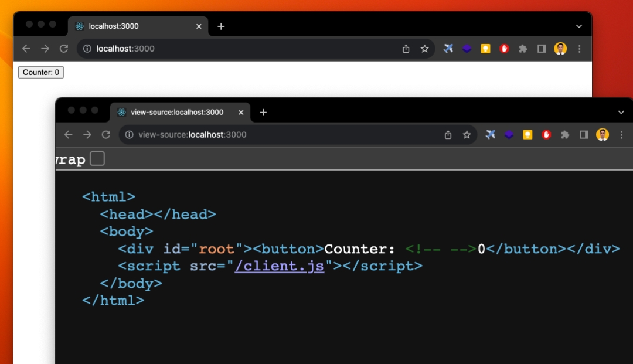
Task: Open Extensions puzzle icon in front window
Action: pyautogui.click(x=565, y=135)
